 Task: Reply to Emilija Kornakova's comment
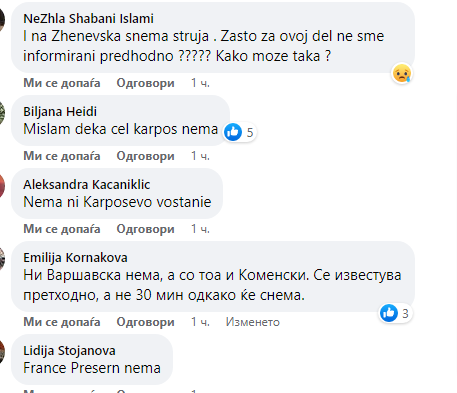[145, 322]
